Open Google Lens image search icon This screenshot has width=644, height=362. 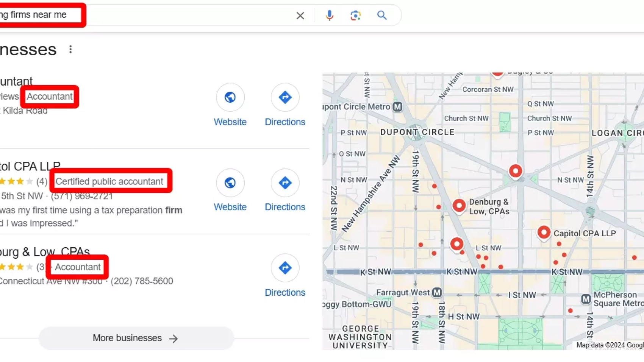tap(355, 16)
